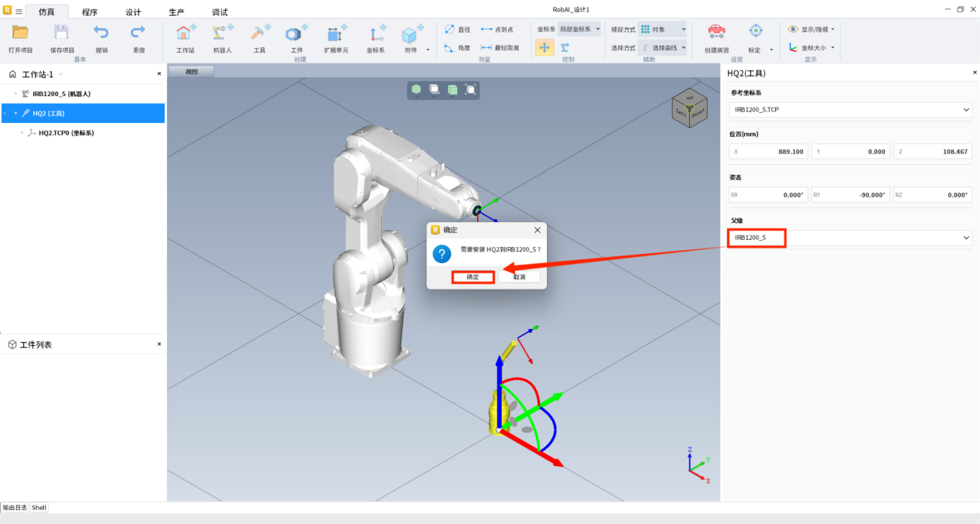Toggle the move/translate control button
This screenshot has height=524, width=980.
[545, 48]
